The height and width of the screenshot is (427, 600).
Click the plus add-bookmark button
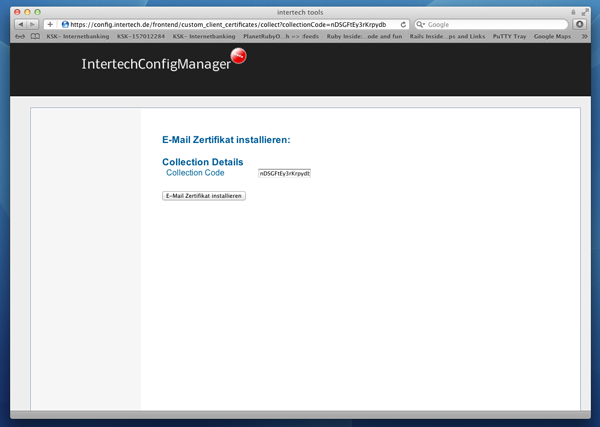coord(50,24)
